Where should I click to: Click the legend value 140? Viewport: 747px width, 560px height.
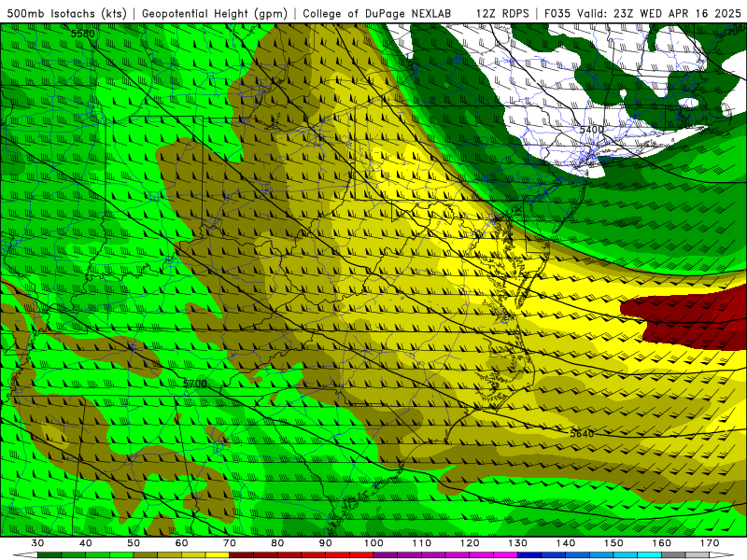tap(566, 543)
